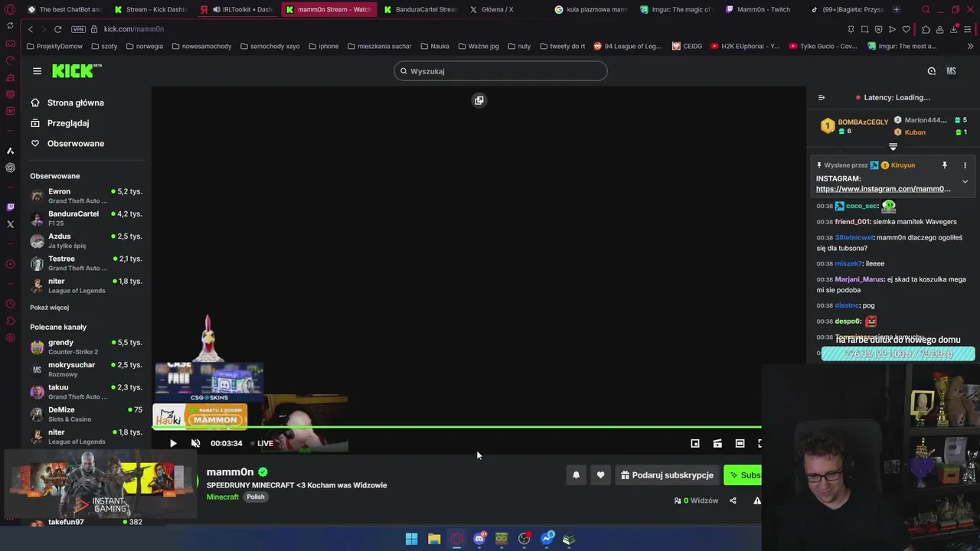Image resolution: width=980 pixels, height=551 pixels.
Task: Open Discord from the taskbar
Action: click(x=479, y=539)
